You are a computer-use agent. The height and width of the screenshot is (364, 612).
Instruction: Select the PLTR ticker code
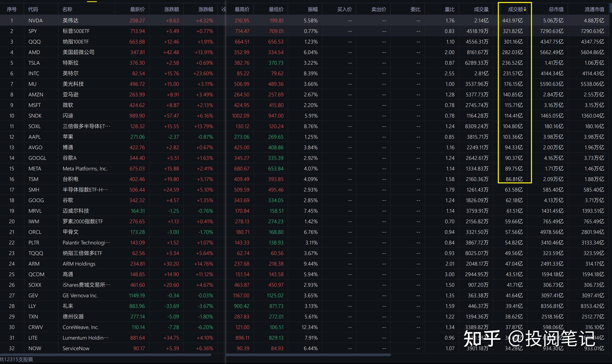pyautogui.click(x=34, y=242)
